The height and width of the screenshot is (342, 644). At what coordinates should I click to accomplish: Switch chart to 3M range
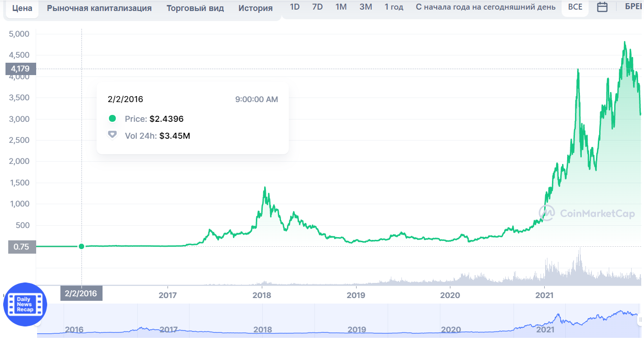366,7
